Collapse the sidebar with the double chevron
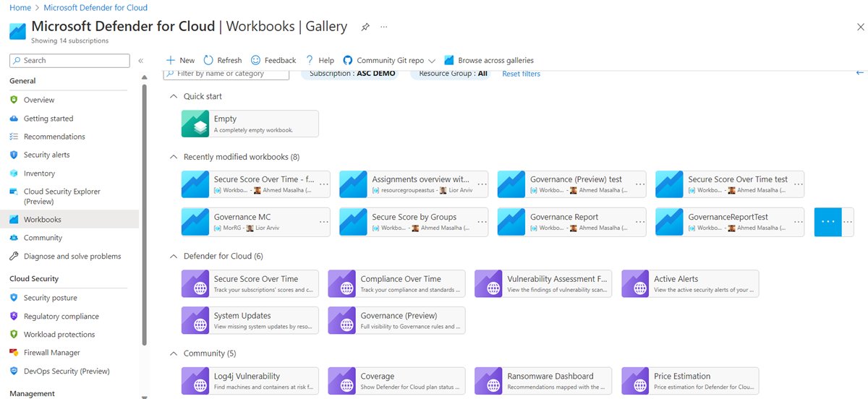 pyautogui.click(x=141, y=61)
